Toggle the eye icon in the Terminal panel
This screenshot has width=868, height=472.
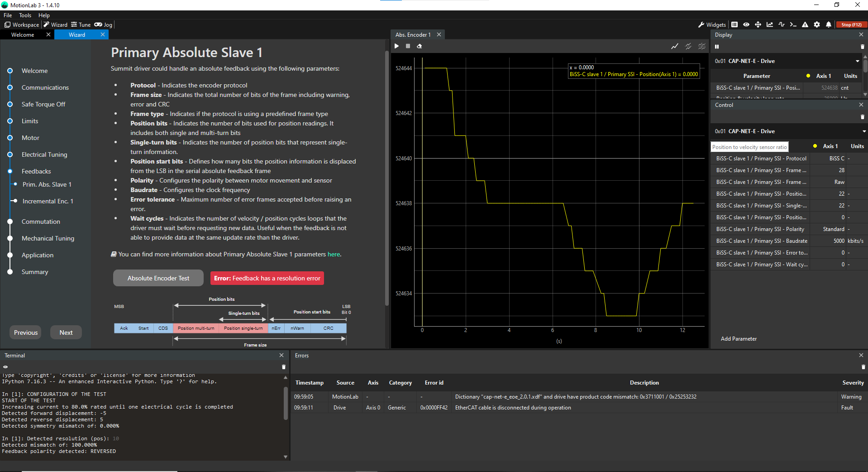tap(5, 367)
